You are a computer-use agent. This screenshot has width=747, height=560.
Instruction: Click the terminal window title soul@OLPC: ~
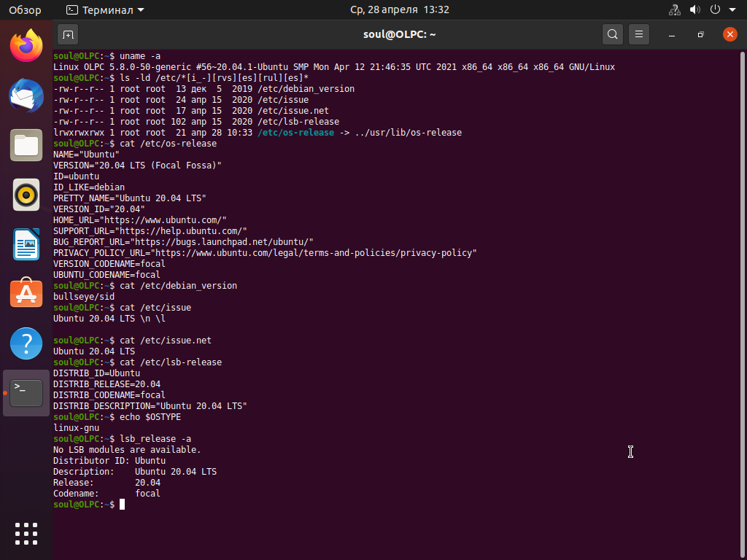pos(399,34)
